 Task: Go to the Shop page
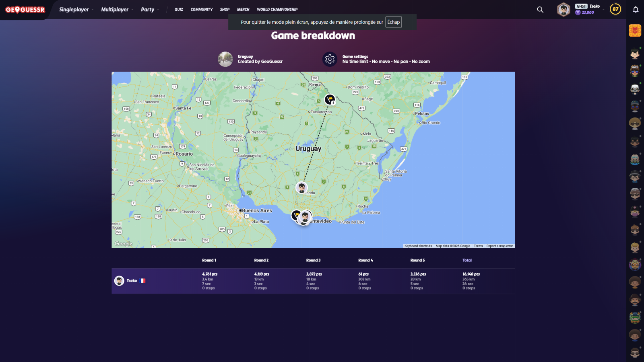tap(225, 9)
